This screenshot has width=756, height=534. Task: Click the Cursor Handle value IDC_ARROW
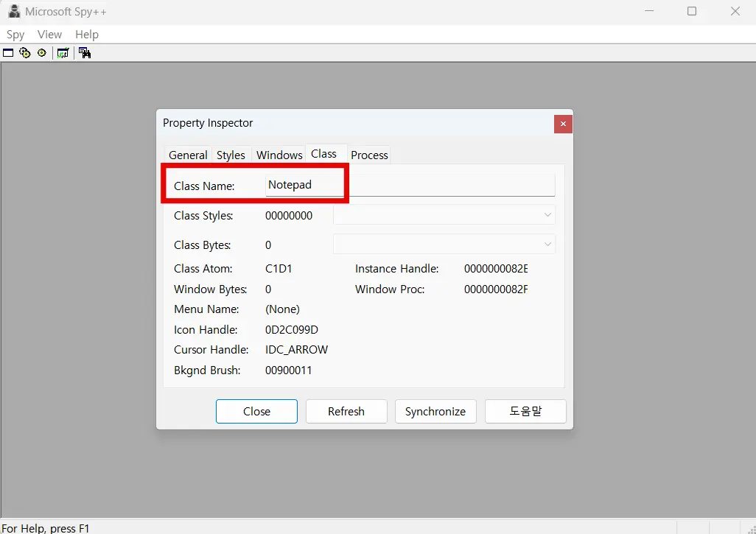pos(296,350)
